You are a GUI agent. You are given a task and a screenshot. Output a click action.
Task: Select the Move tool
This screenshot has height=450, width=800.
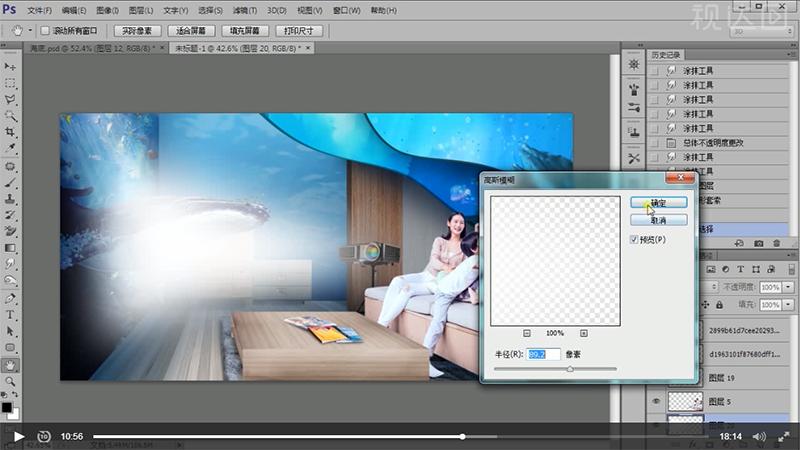(10, 66)
